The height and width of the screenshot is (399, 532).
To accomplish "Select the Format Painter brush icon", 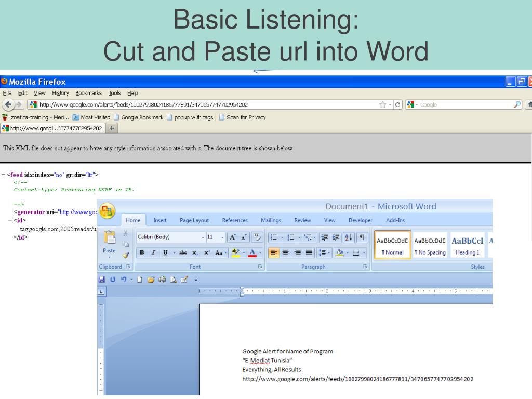I will coord(126,255).
